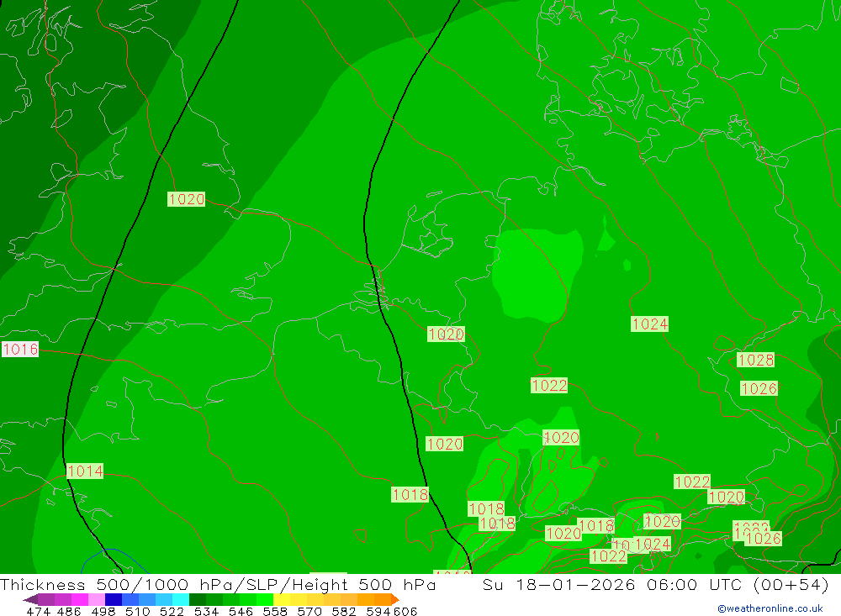The width and height of the screenshot is (841, 616).
Task: Click the 1026 label directly under 1028
Action: [759, 388]
